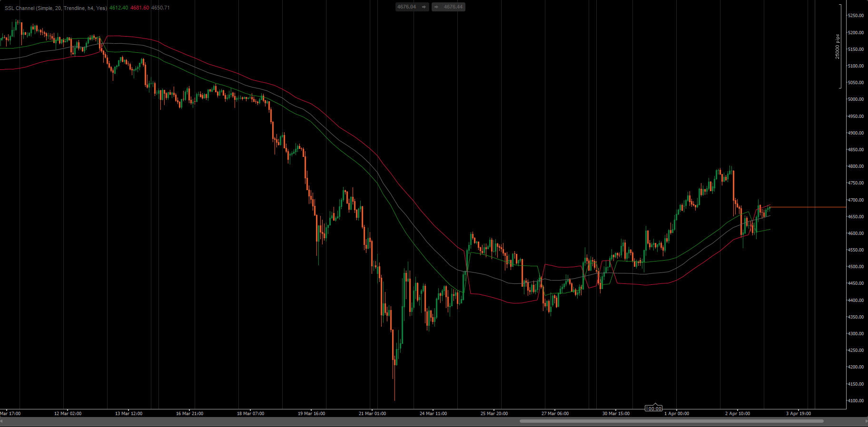Click the 4700.00 price axis label

tap(856, 200)
